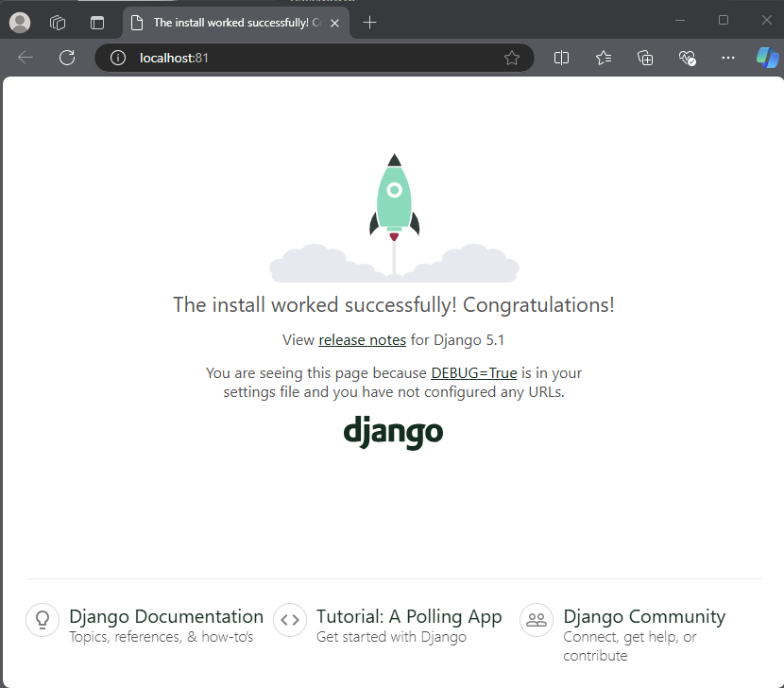This screenshot has width=784, height=688.
Task: Open Settings and more ellipsis menu
Action: [x=728, y=58]
